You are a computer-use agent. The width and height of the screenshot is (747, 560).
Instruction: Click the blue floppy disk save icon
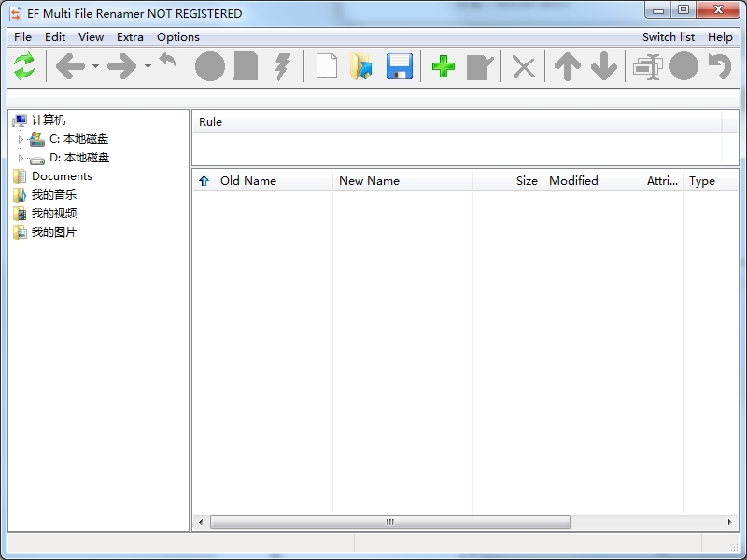(x=400, y=66)
